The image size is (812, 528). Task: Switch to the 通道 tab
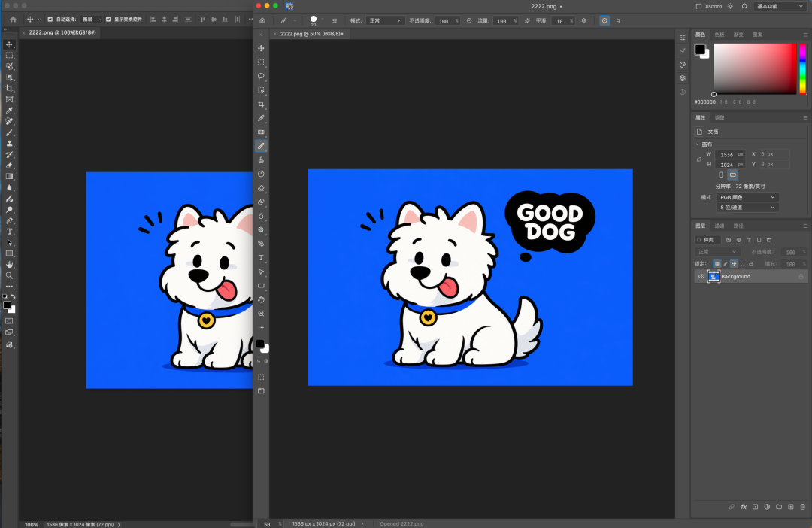720,226
